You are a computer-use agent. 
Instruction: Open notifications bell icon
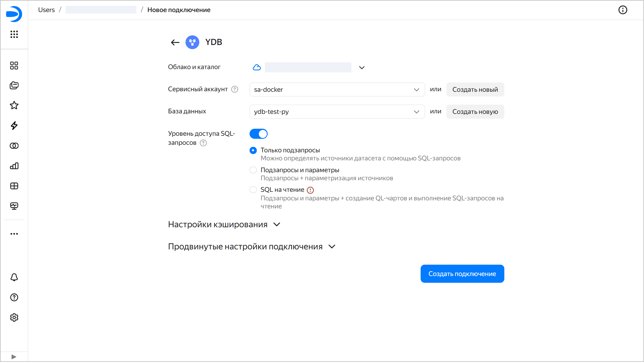[14, 277]
